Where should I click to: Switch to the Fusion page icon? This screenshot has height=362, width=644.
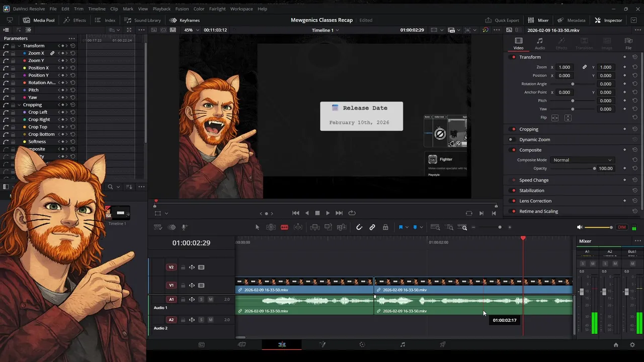[322, 344]
